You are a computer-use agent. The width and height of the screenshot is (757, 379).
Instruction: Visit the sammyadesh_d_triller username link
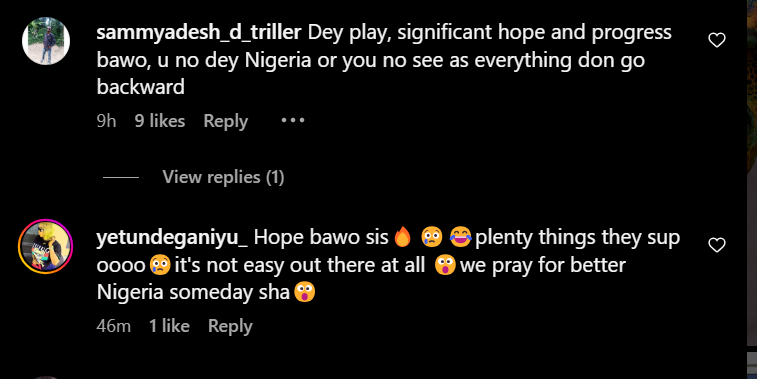[x=199, y=32]
